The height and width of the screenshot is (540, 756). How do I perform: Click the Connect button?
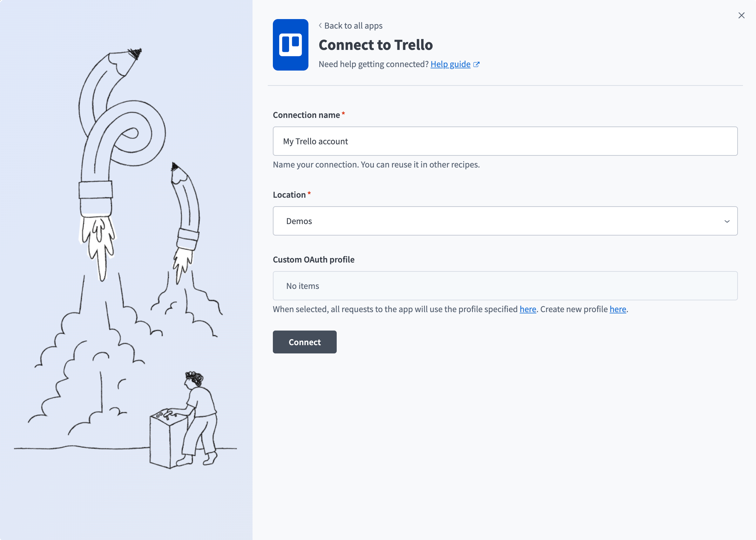point(304,342)
